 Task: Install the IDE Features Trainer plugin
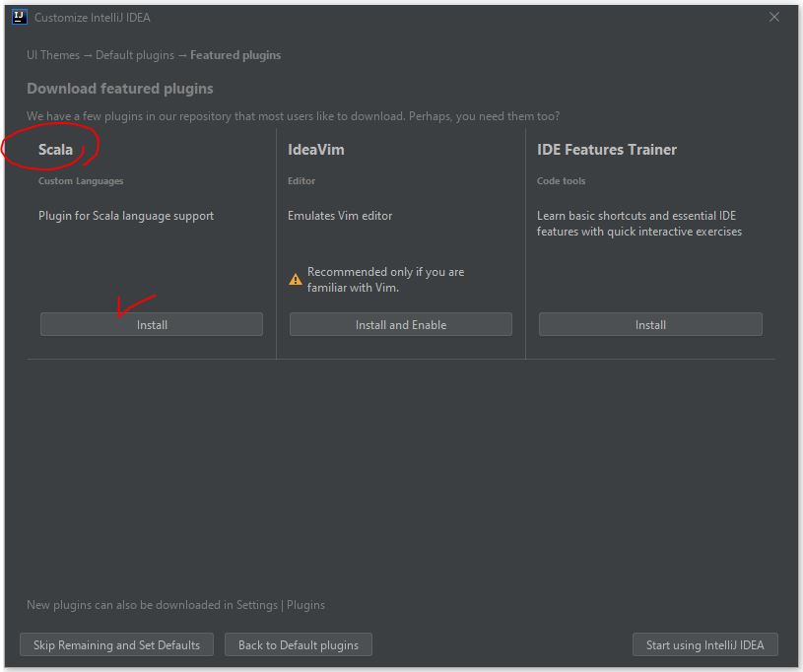(650, 325)
